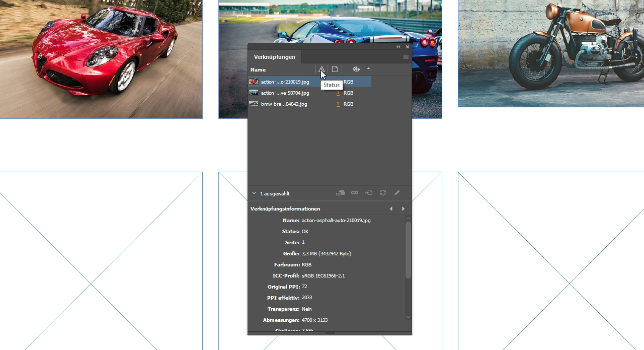Show previous link with the left arrow in Verknüpfungsinformationen
Viewport: 644px width, 350px height.
391,208
